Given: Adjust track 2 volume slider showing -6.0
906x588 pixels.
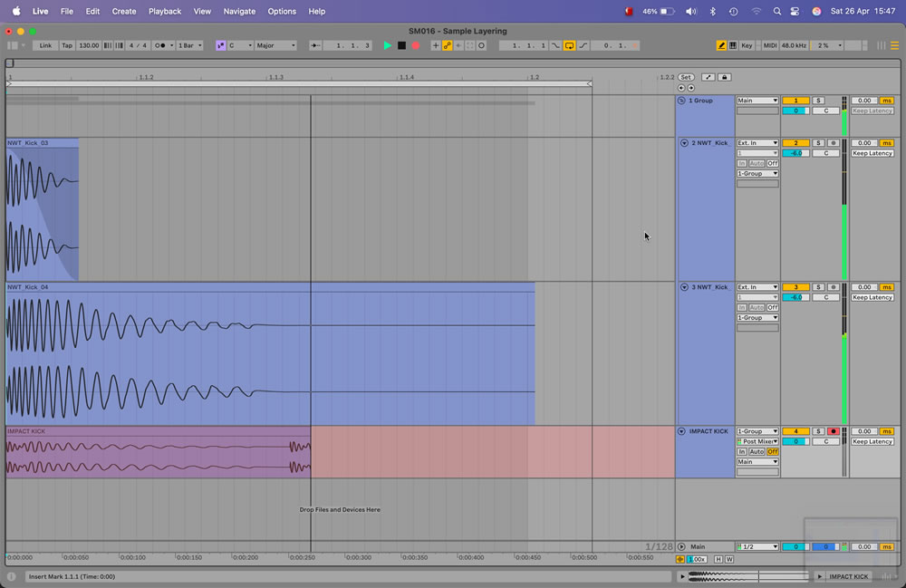Looking at the screenshot, I should [x=795, y=154].
